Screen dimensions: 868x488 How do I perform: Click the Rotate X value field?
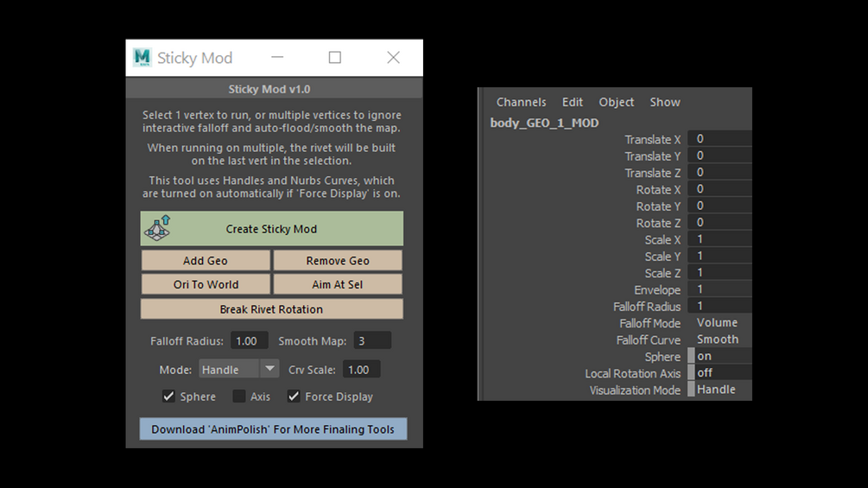(x=719, y=188)
